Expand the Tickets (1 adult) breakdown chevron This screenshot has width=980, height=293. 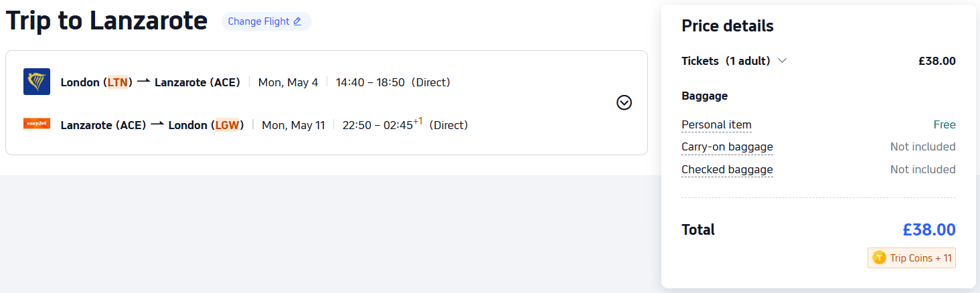click(x=782, y=61)
